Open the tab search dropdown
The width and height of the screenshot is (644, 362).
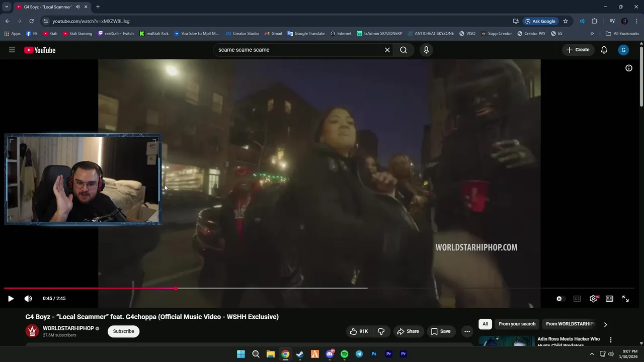pos(7,7)
